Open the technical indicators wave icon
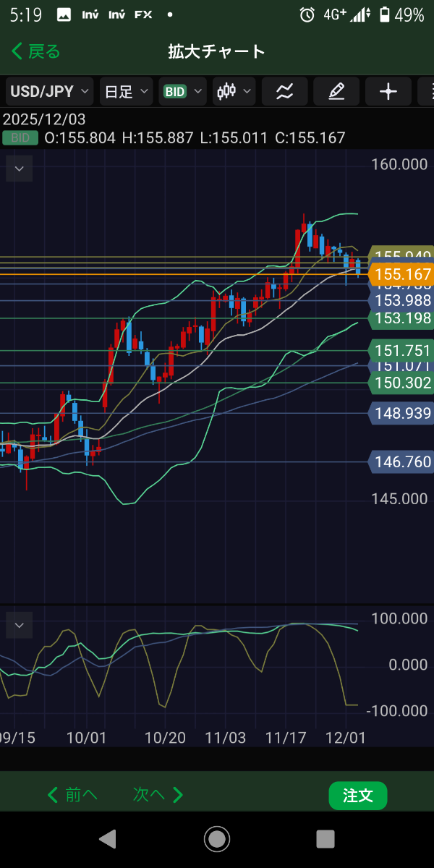Screen dimensions: 434x868 pos(285,91)
